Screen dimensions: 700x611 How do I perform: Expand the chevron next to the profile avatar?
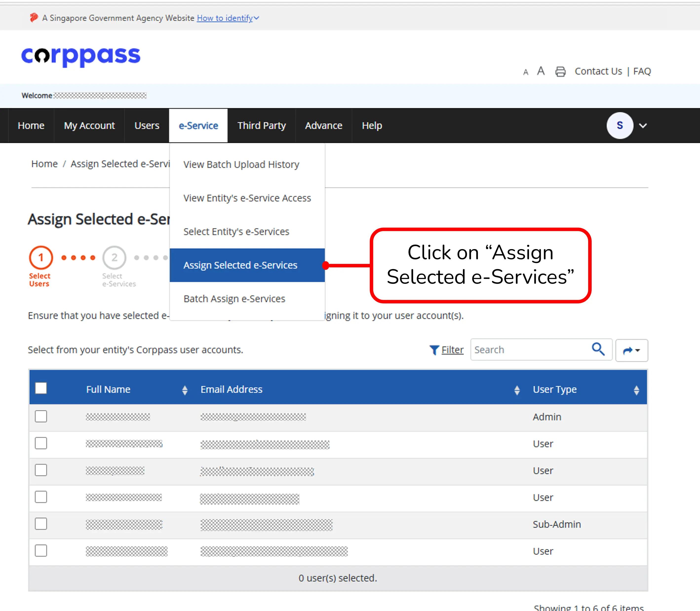click(643, 126)
